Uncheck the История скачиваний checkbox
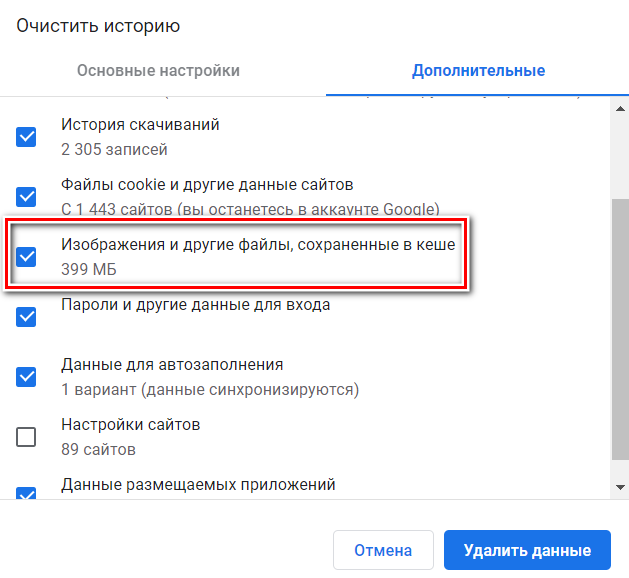This screenshot has width=629, height=578. click(26, 137)
